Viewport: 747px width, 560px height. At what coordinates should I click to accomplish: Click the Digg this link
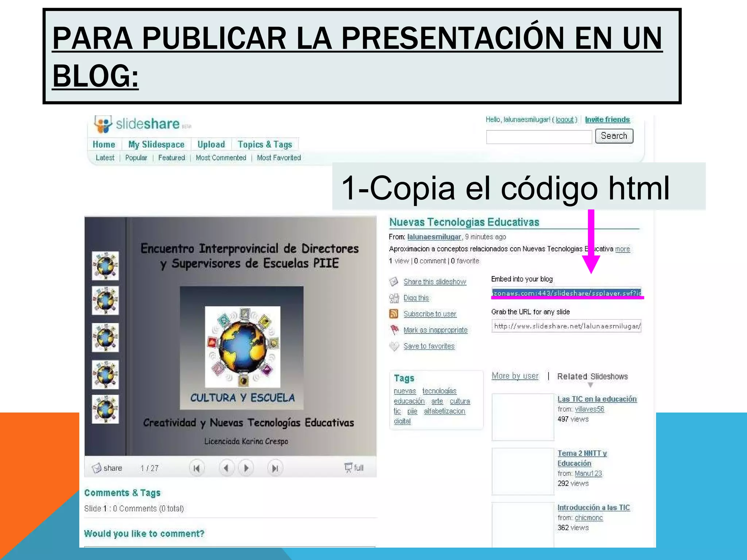416,298
